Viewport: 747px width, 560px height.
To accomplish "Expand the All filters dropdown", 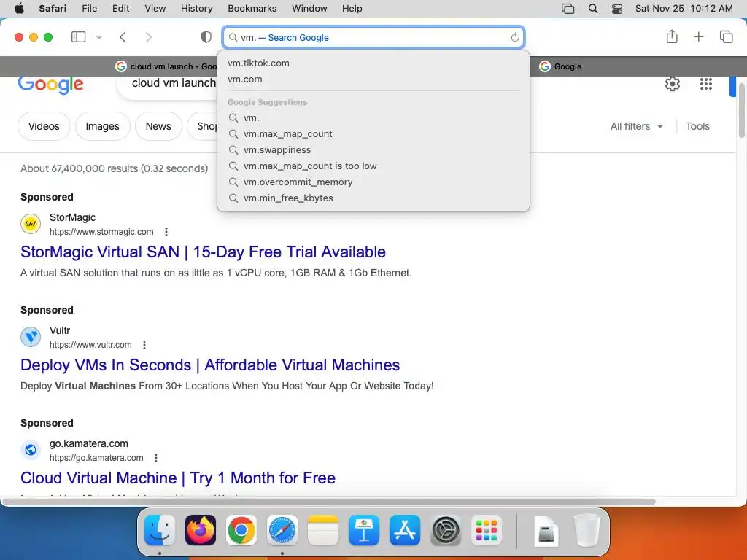I will pos(636,126).
